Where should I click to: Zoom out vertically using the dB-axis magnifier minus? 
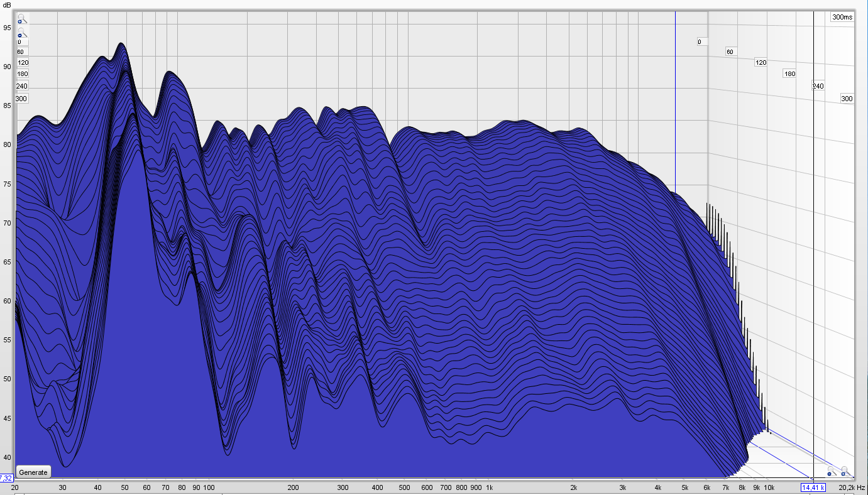pyautogui.click(x=22, y=33)
